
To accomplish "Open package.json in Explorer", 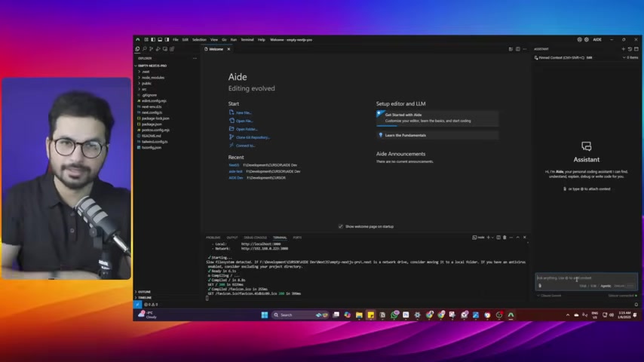I will pos(152,124).
